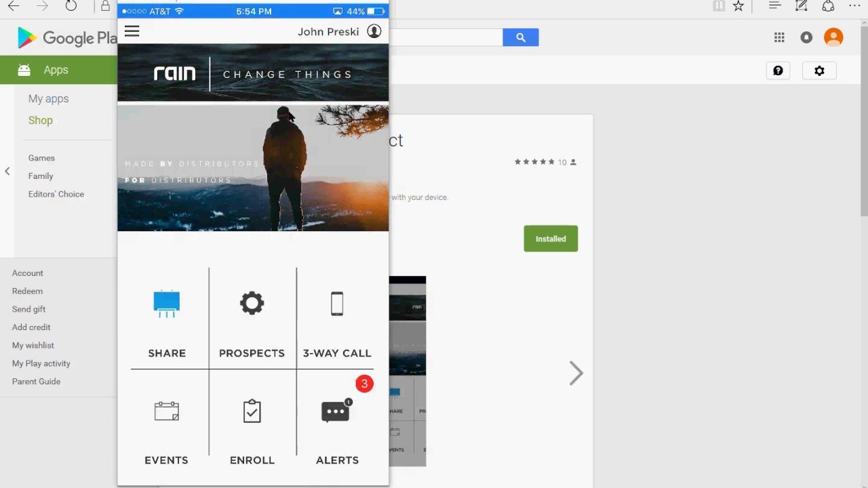Screen dimensions: 868x488
Task: Click the Send gift link
Action: click(x=28, y=309)
